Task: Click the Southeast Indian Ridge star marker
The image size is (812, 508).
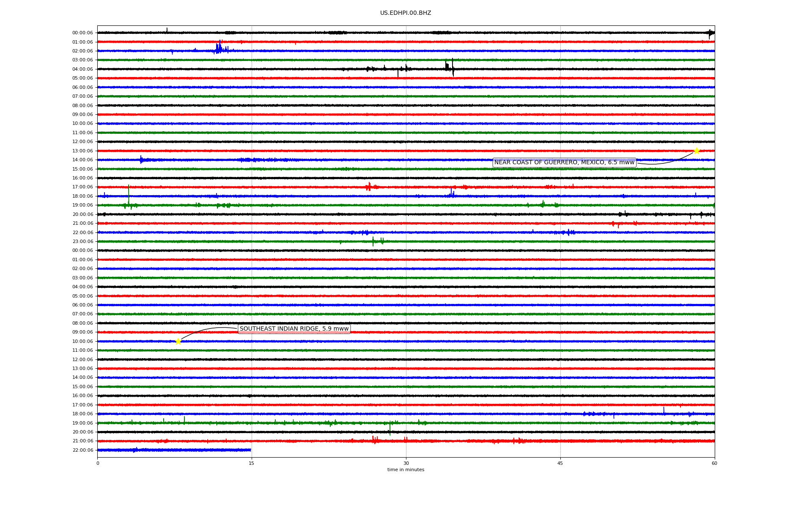Action: point(178,342)
